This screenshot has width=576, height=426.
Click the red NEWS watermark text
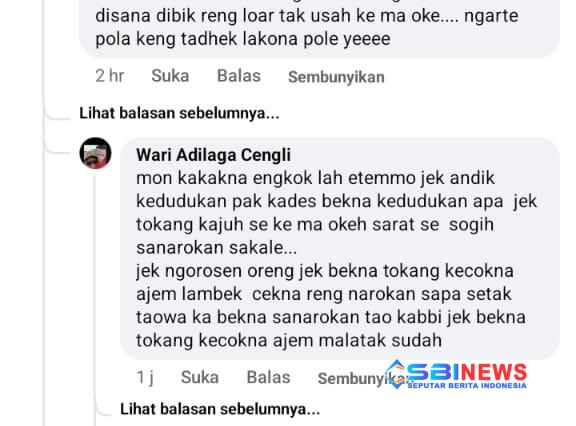click(x=493, y=372)
